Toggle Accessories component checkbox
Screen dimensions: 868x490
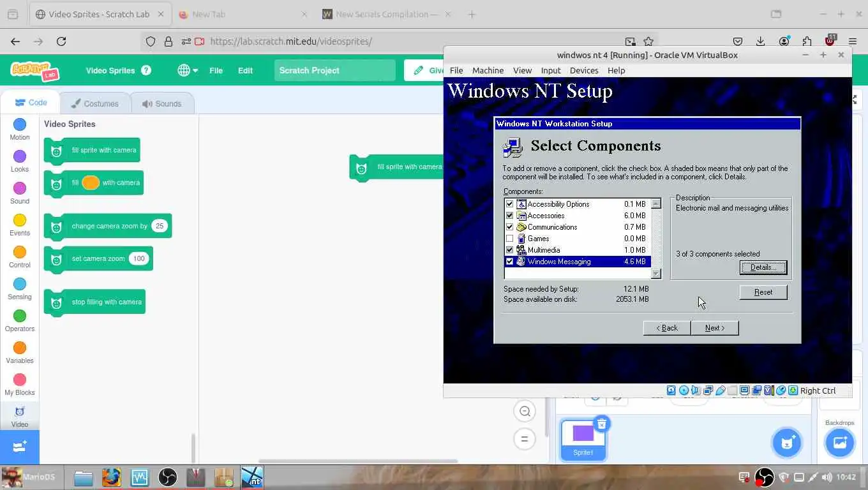pyautogui.click(x=509, y=216)
